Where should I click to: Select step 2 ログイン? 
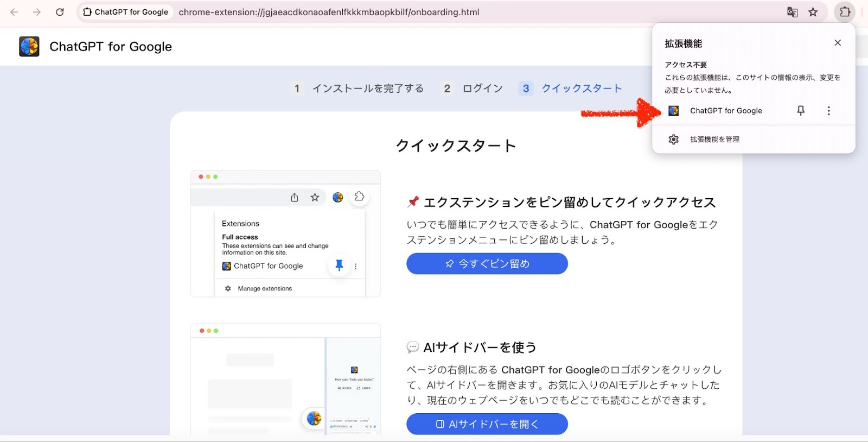click(473, 89)
